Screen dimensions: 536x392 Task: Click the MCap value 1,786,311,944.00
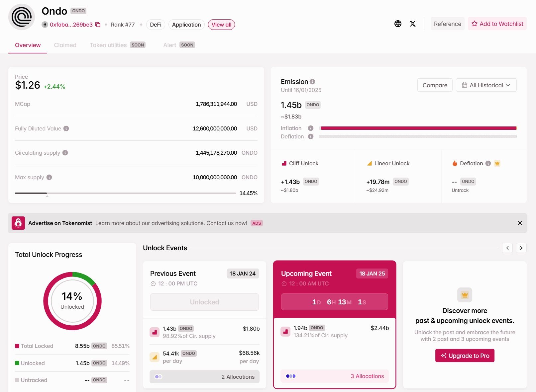point(216,104)
